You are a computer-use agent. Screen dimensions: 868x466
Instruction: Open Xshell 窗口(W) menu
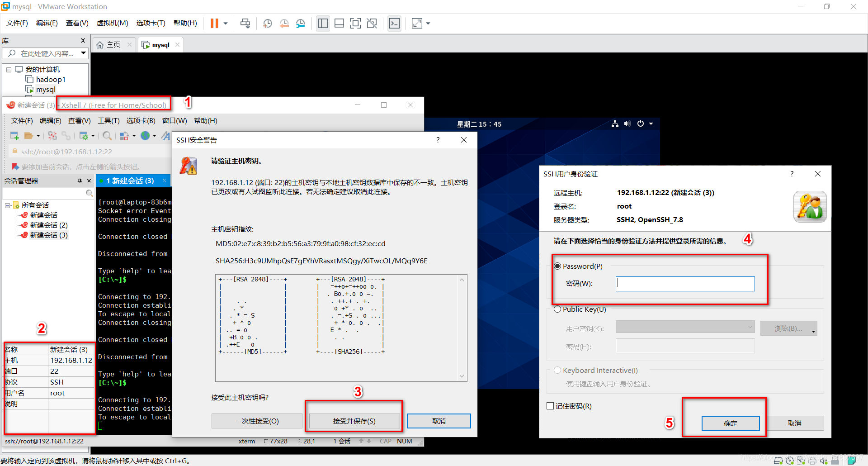[175, 121]
